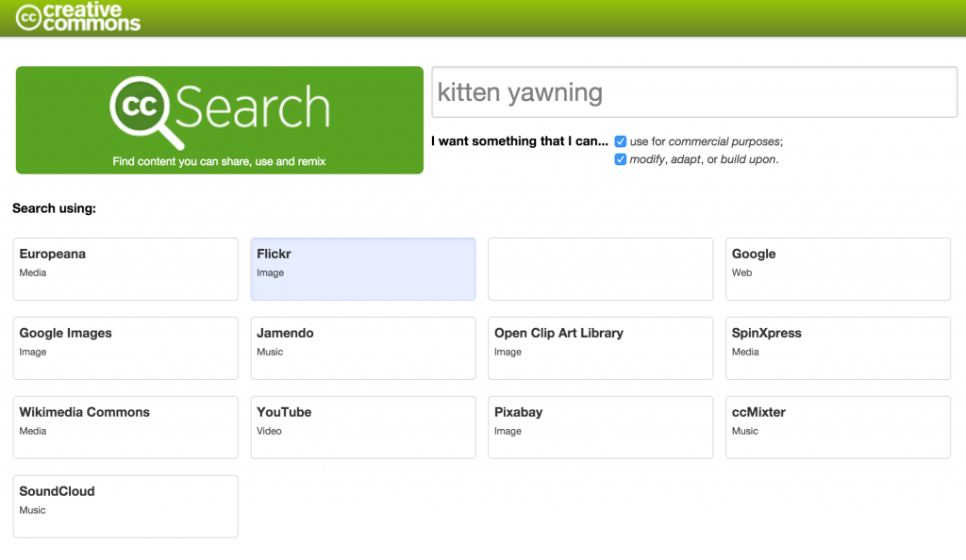The height and width of the screenshot is (560, 966).
Task: Click the Creative Commons logo in the header
Action: click(x=77, y=17)
